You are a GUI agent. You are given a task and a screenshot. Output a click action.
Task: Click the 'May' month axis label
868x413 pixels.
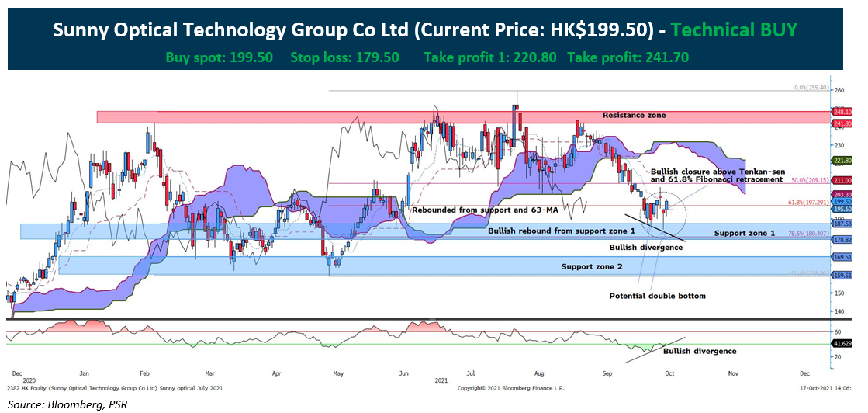click(x=339, y=374)
